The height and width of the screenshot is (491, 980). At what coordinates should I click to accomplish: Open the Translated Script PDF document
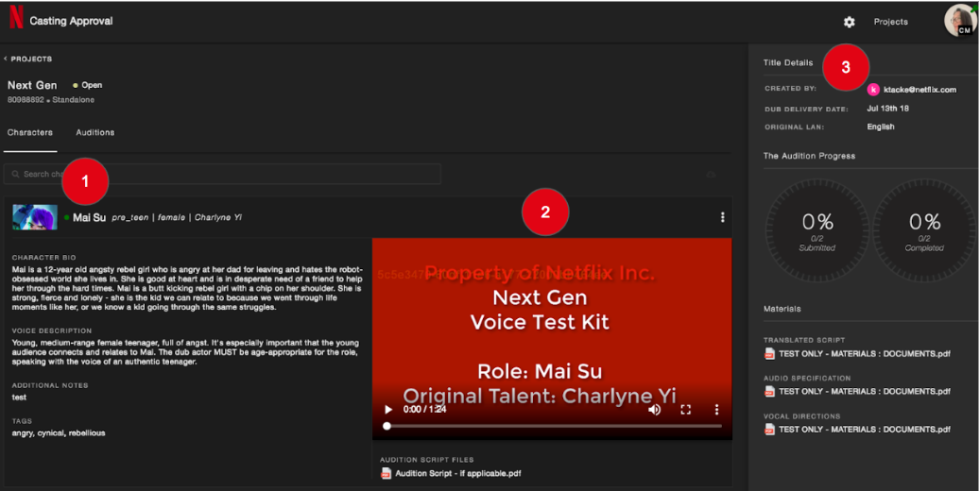865,353
